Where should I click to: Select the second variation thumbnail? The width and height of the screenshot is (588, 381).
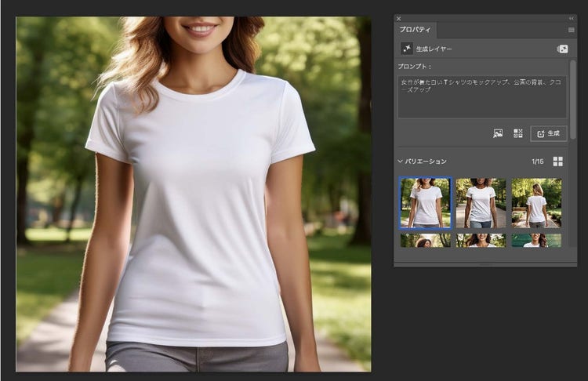pos(481,202)
